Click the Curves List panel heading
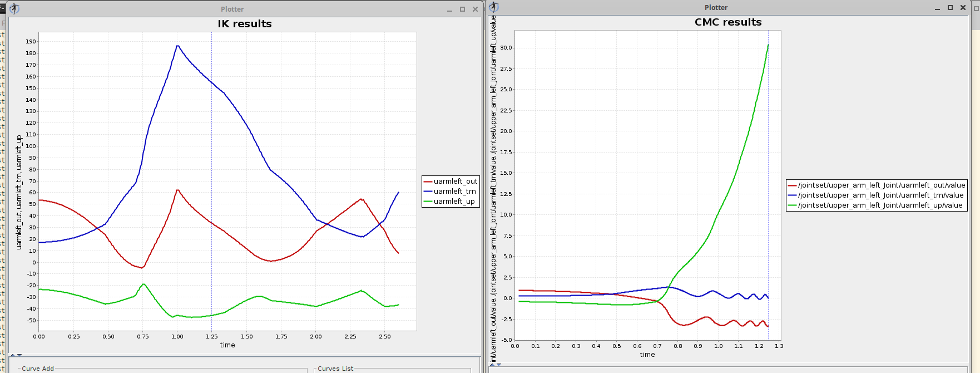The width and height of the screenshot is (980, 373). point(335,369)
